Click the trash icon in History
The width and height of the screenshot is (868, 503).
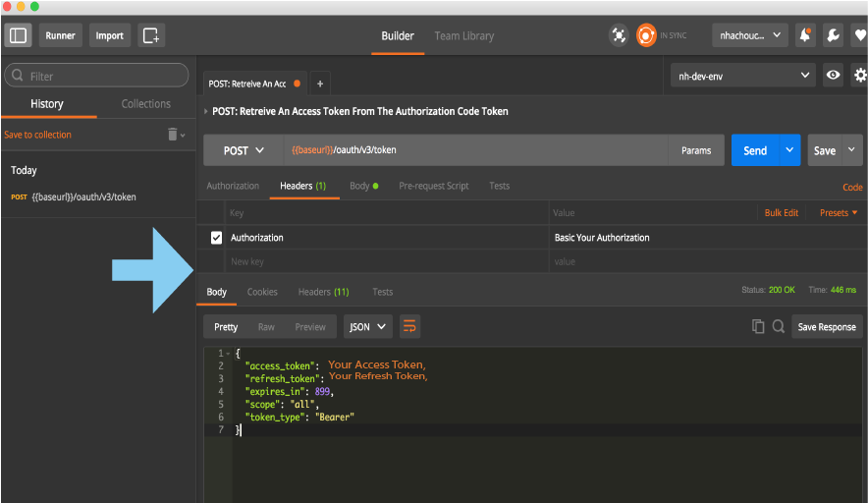pos(173,135)
